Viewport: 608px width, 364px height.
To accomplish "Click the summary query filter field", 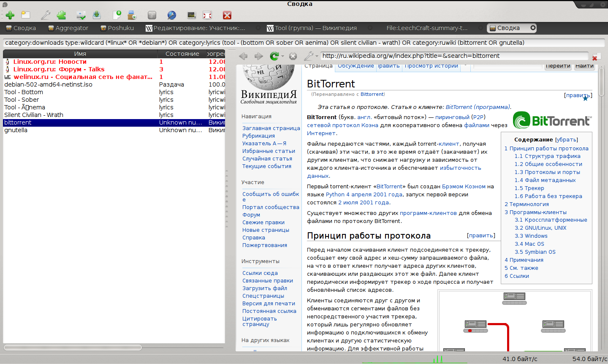I will tap(304, 43).
